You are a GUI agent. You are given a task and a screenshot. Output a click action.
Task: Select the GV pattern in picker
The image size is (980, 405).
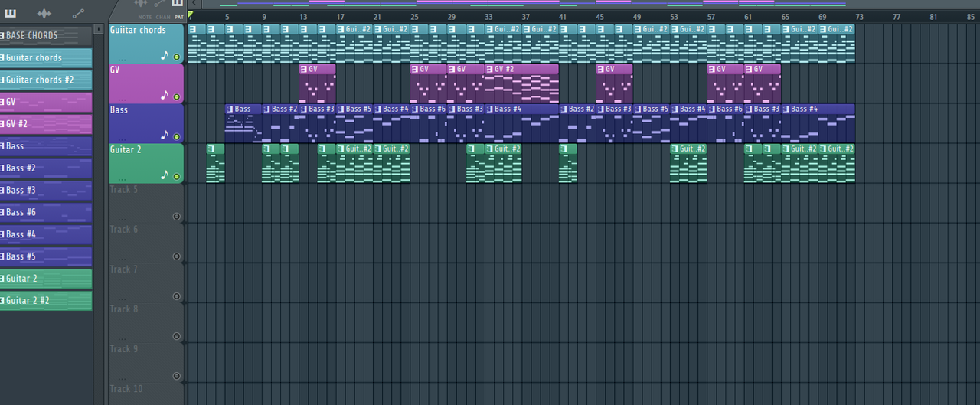click(x=46, y=102)
